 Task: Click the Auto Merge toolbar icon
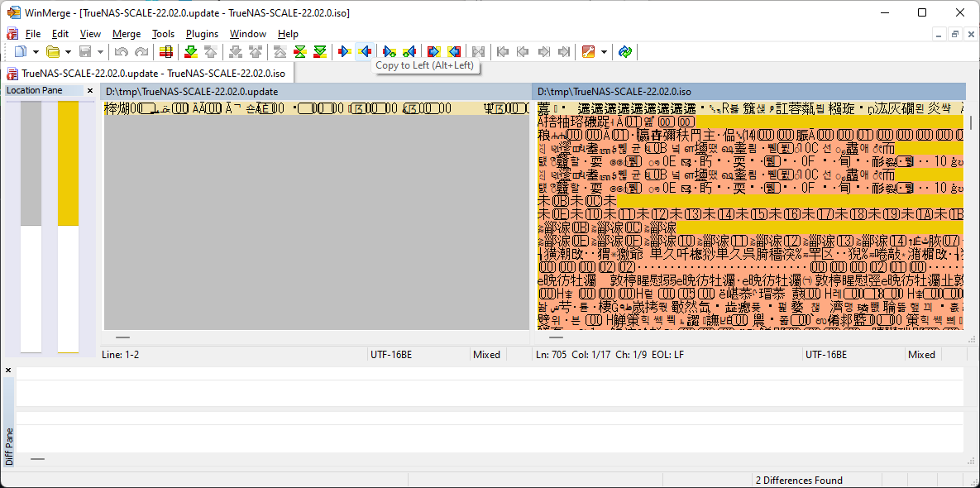[479, 52]
